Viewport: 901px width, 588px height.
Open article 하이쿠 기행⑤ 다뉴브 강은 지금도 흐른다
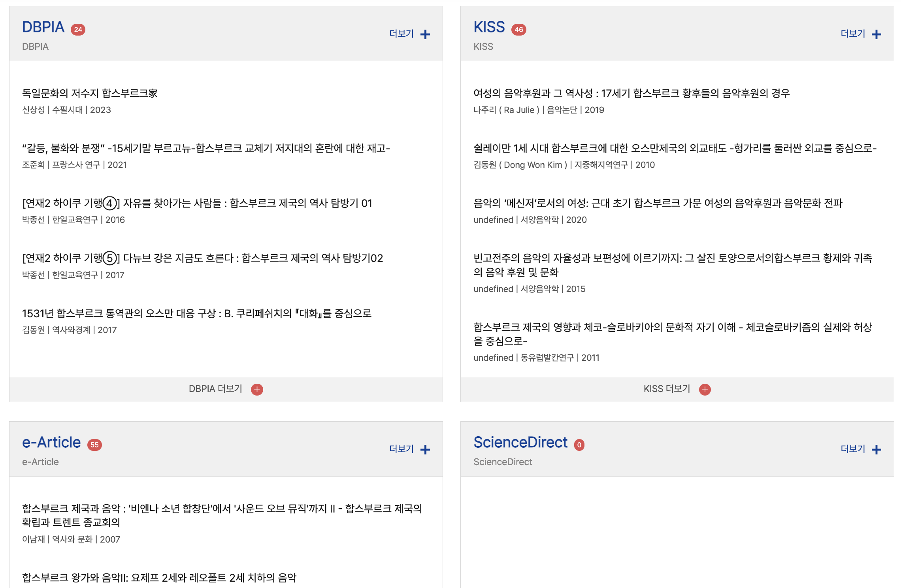pyautogui.click(x=203, y=258)
